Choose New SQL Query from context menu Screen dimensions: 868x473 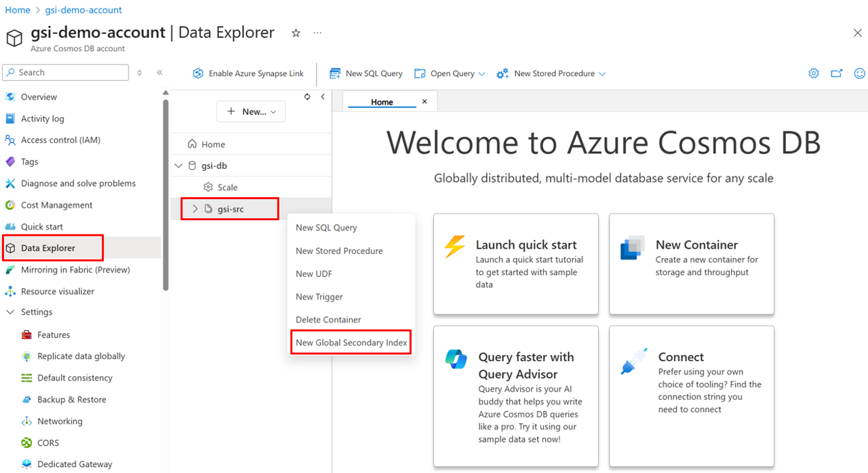(x=326, y=228)
